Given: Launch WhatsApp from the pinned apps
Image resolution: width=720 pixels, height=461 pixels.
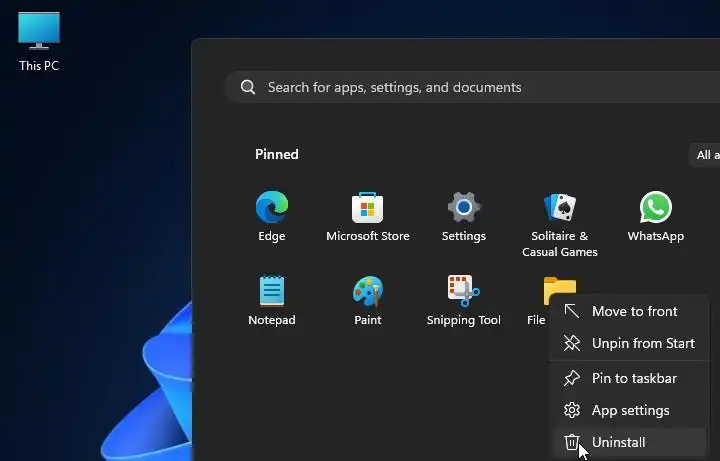Looking at the screenshot, I should pos(656,216).
